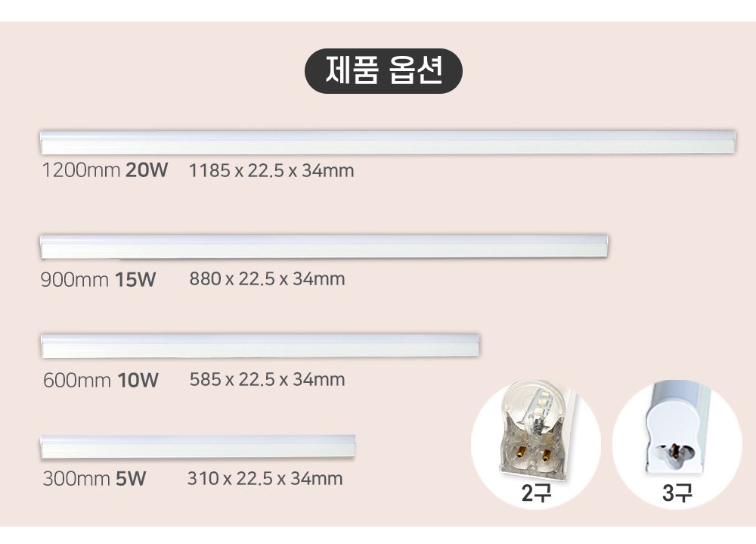Click the 900mm length label

(76, 280)
